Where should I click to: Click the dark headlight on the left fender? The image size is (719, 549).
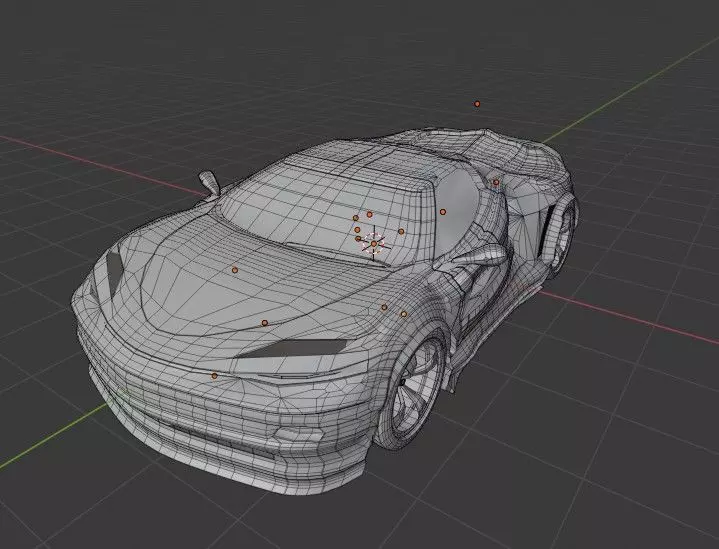click(x=114, y=273)
